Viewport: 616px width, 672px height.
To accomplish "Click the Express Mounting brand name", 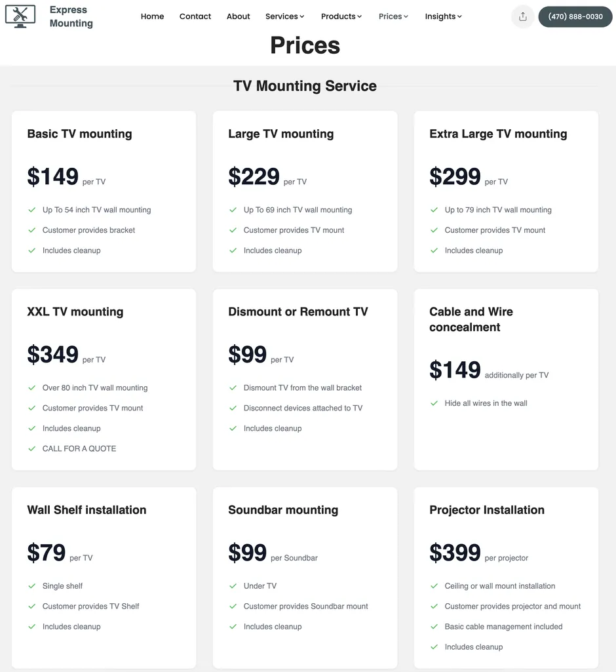I will pos(71,16).
